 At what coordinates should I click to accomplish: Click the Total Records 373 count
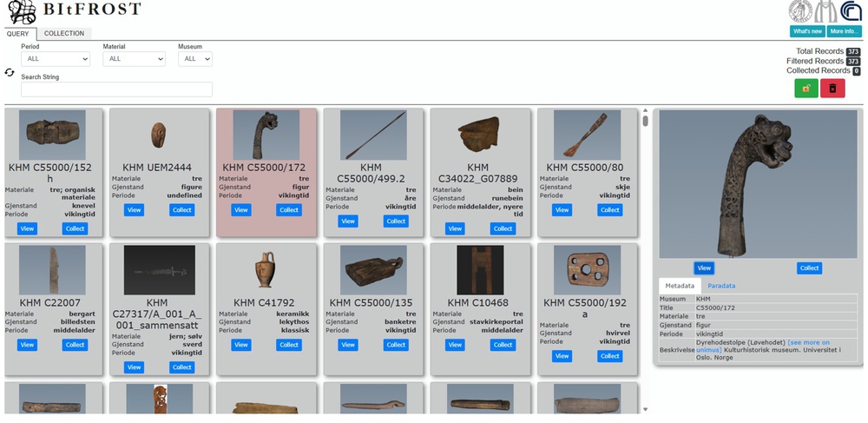point(853,51)
